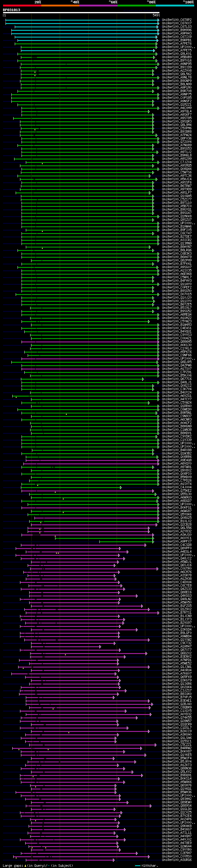Click hit label UniRef100_A7PET6
The height and width of the screenshot is (868, 197).
coord(177,43)
